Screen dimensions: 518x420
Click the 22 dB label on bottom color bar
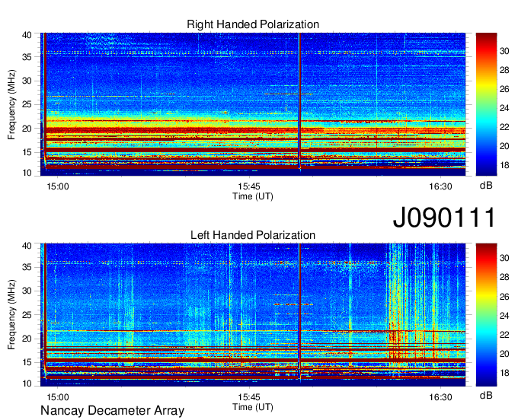point(504,335)
